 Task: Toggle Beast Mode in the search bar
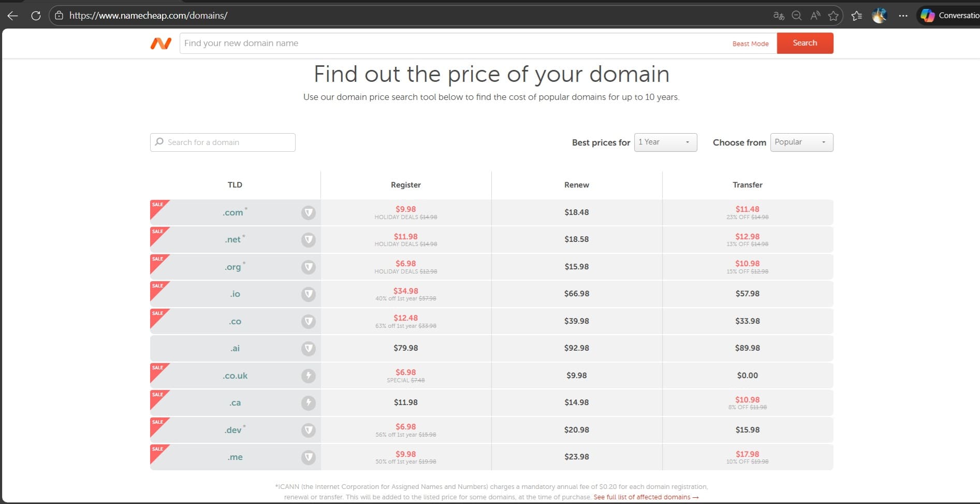click(x=750, y=44)
